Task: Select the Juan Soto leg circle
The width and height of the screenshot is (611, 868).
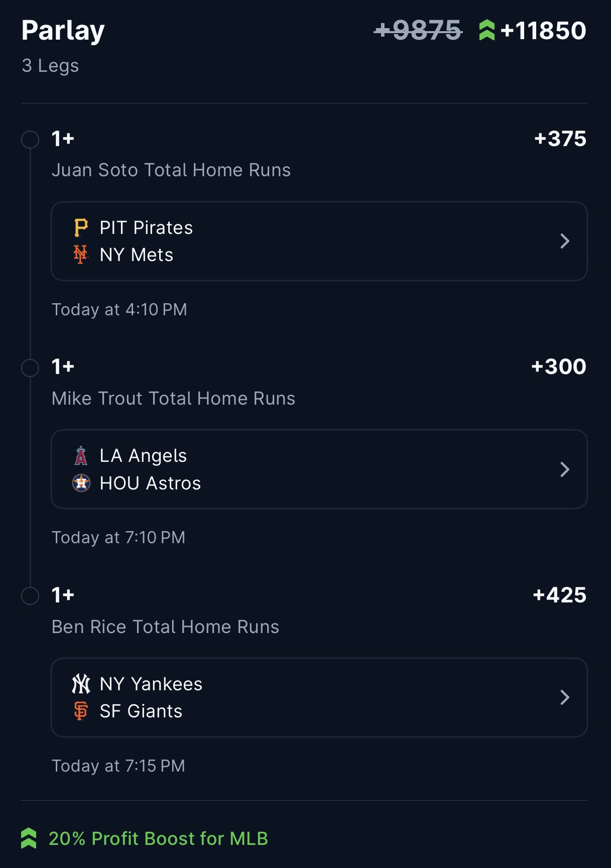Action: click(x=30, y=140)
